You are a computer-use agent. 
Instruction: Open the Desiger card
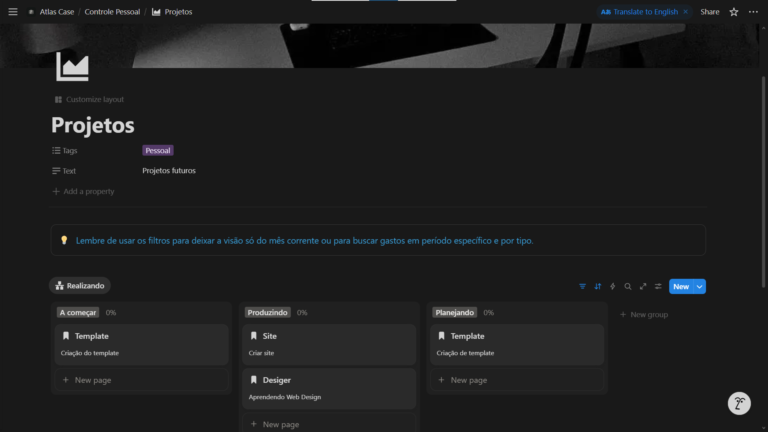point(328,387)
